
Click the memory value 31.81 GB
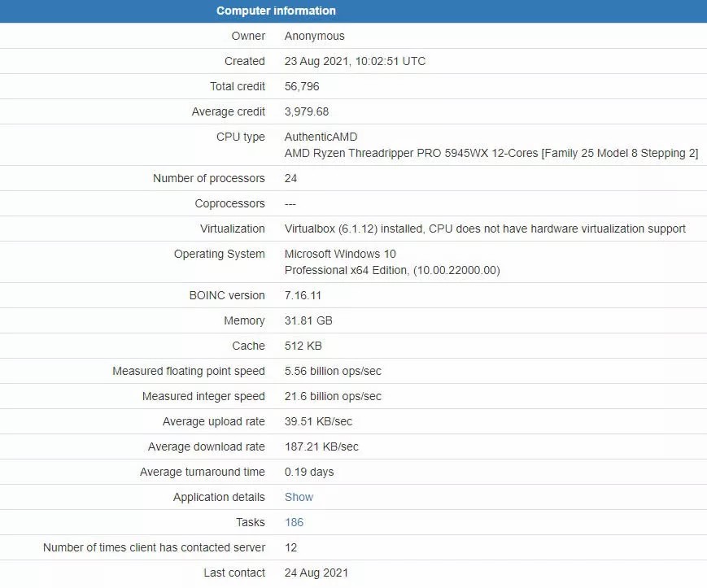(308, 320)
